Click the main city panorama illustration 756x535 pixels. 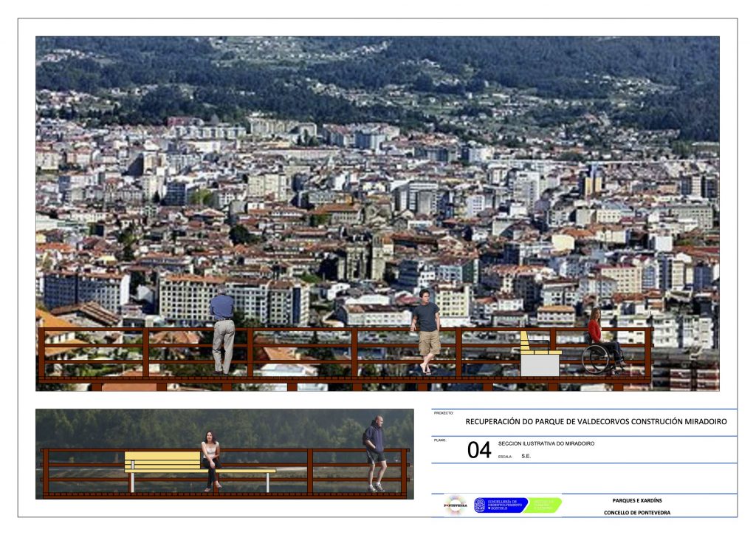(377, 214)
